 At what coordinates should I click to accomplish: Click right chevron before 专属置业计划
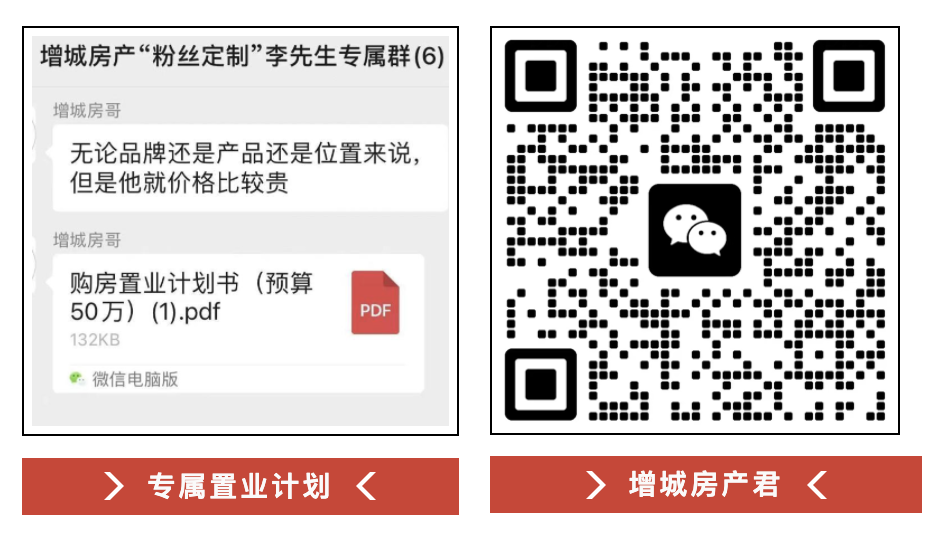[114, 486]
